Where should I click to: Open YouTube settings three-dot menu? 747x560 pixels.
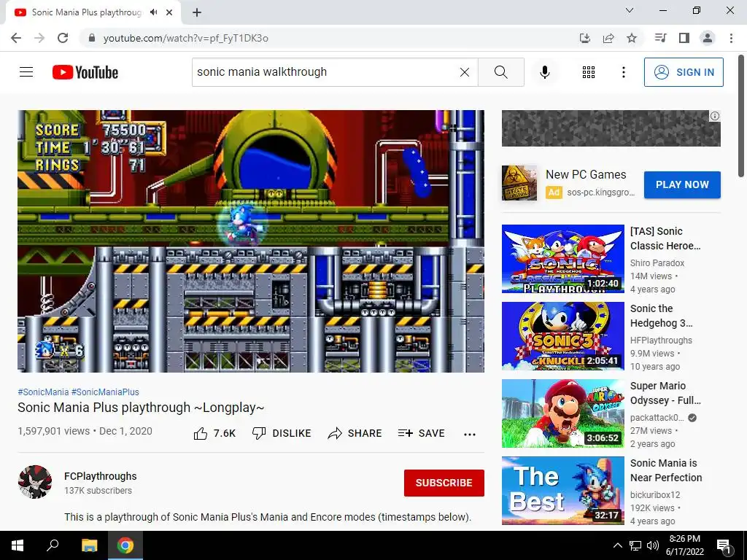(623, 72)
